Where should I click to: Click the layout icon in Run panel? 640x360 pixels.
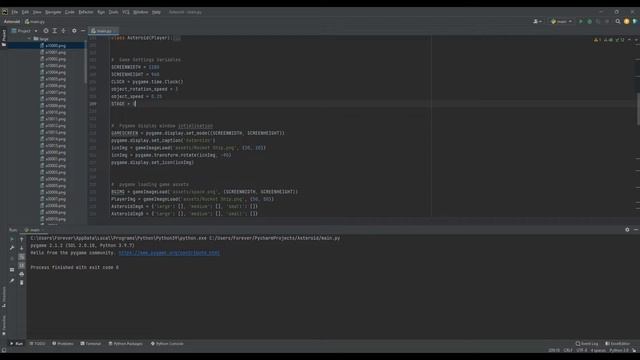pos(12,270)
